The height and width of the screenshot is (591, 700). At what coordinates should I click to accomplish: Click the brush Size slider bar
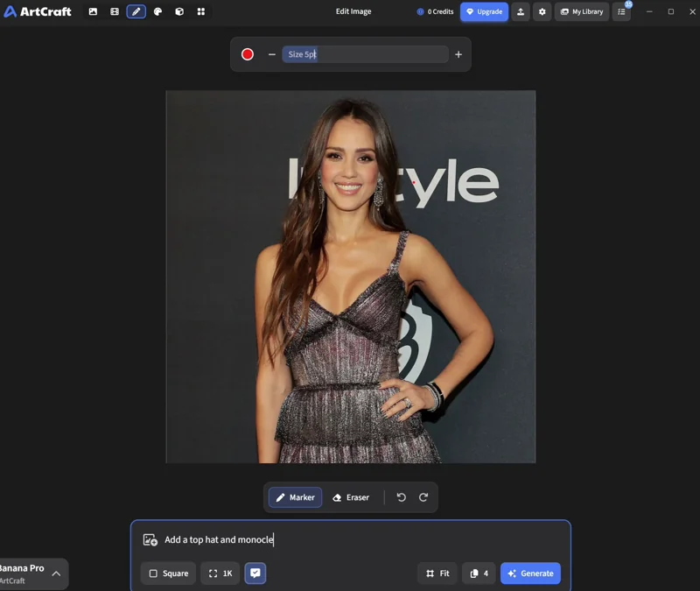pyautogui.click(x=365, y=54)
